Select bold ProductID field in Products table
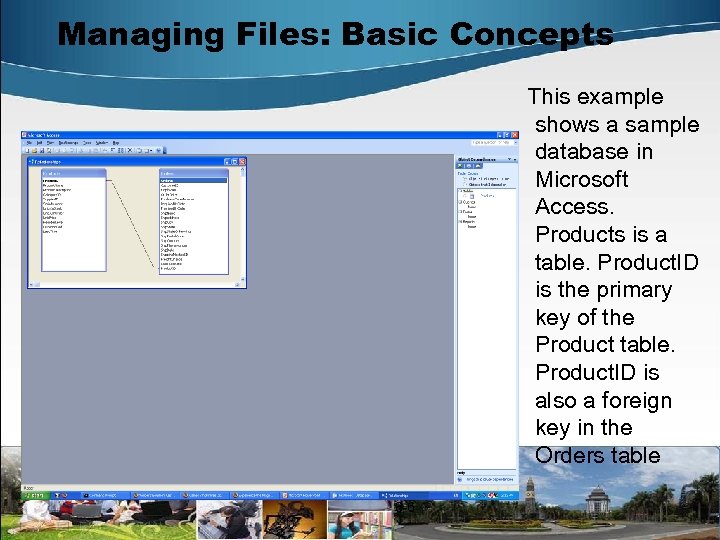720x540 pixels. (51, 181)
